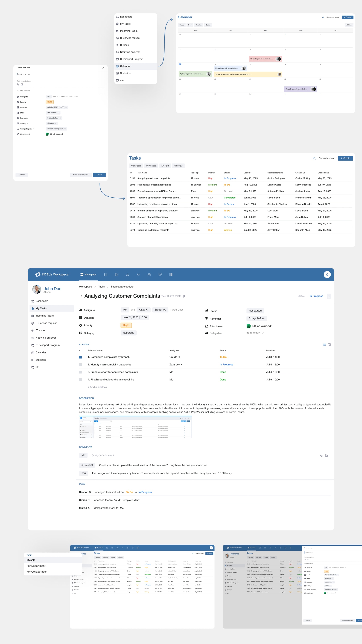Click search icon in the Calendar panel

(x=323, y=18)
